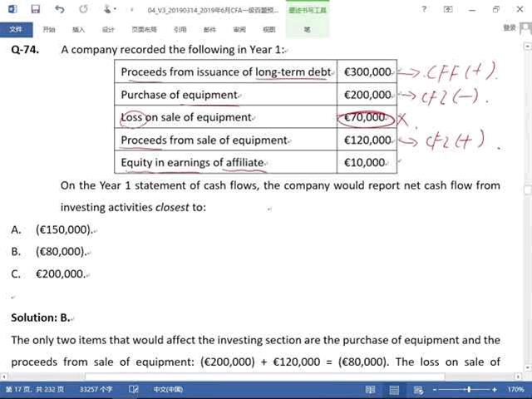The height and width of the screenshot is (399, 532).
Task: Click the 'Q-74.' question number
Action: coord(25,50)
